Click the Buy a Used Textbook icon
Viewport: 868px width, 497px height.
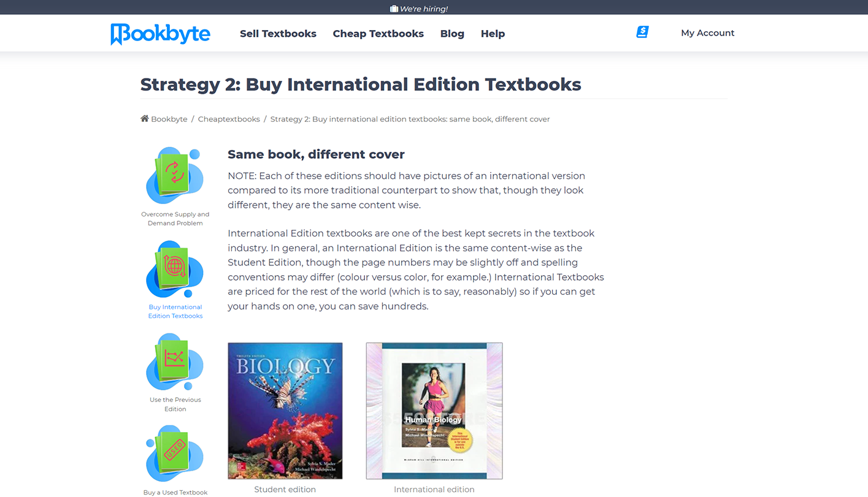pyautogui.click(x=175, y=455)
